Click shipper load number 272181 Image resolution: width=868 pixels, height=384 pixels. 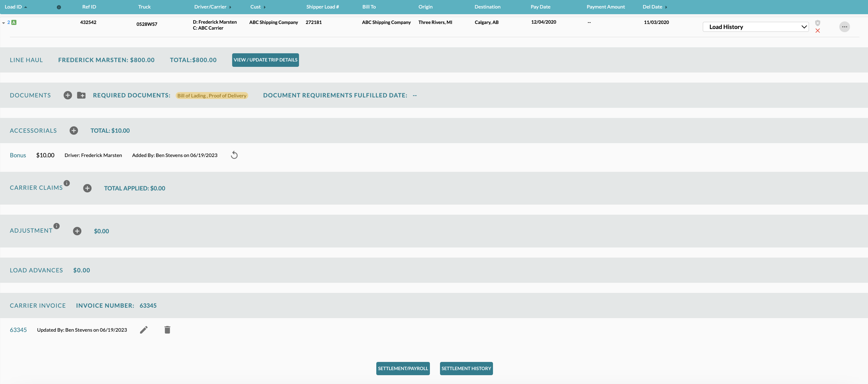pos(314,22)
